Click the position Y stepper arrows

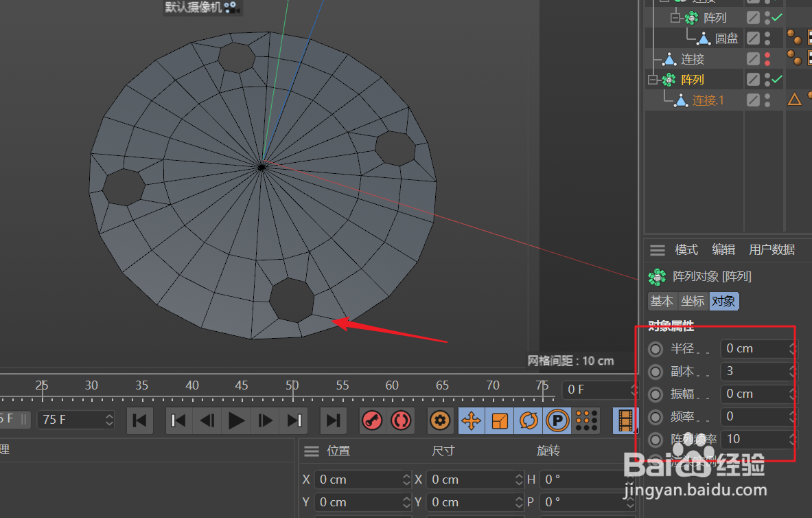(x=406, y=502)
